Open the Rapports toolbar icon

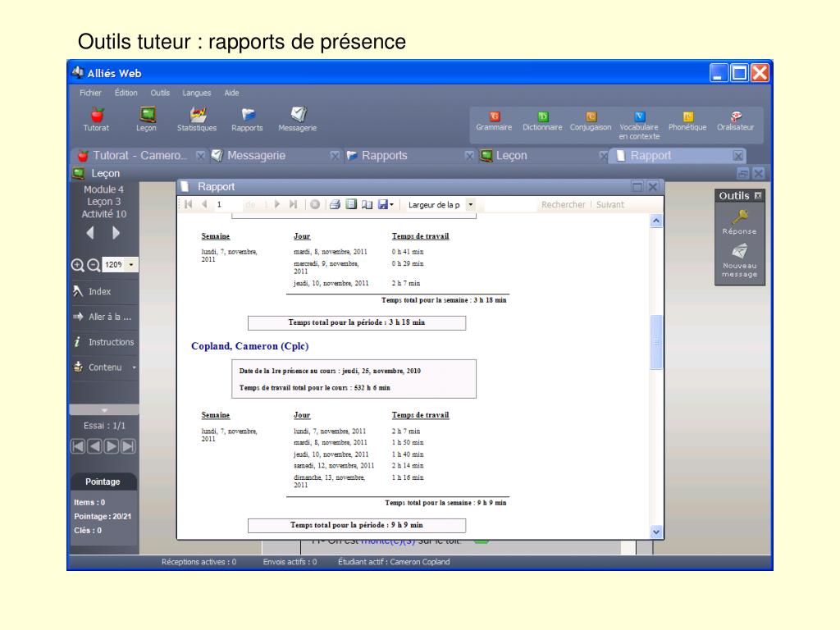click(247, 120)
